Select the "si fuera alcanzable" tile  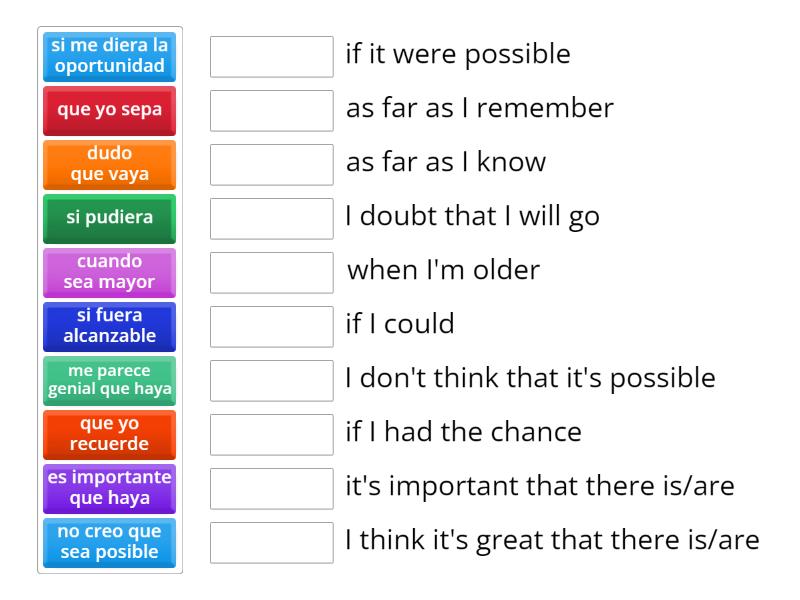[109, 326]
